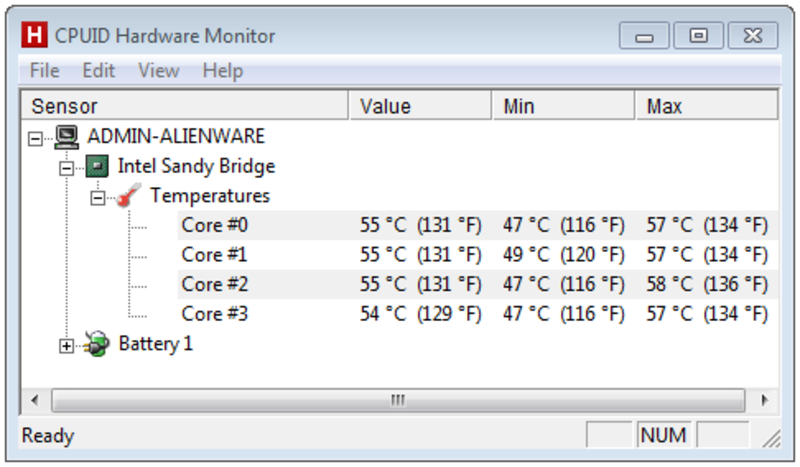Click the red thermometer Temperatures icon
The image size is (800, 467).
pyautogui.click(x=129, y=195)
